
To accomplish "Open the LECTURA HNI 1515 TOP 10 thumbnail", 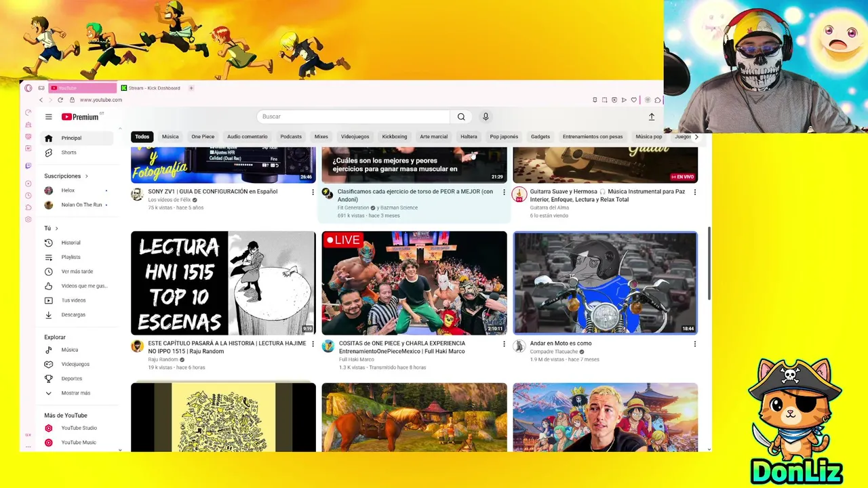I will pos(223,283).
